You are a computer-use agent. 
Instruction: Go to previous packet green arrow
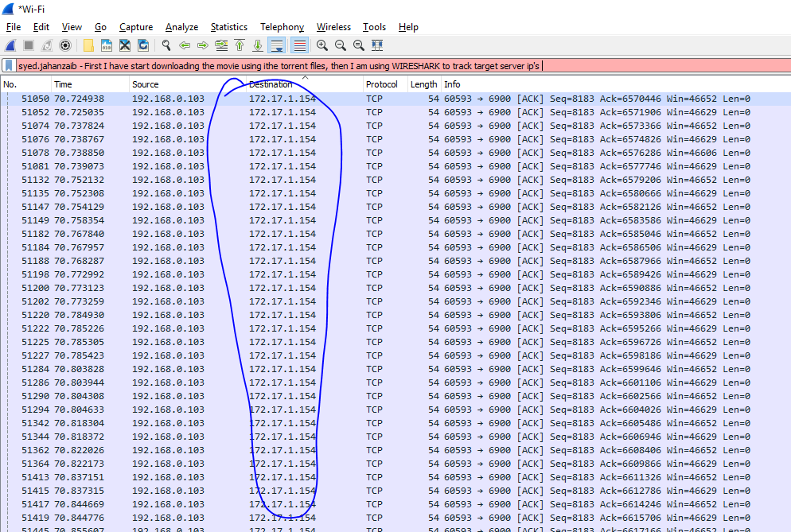coord(185,45)
